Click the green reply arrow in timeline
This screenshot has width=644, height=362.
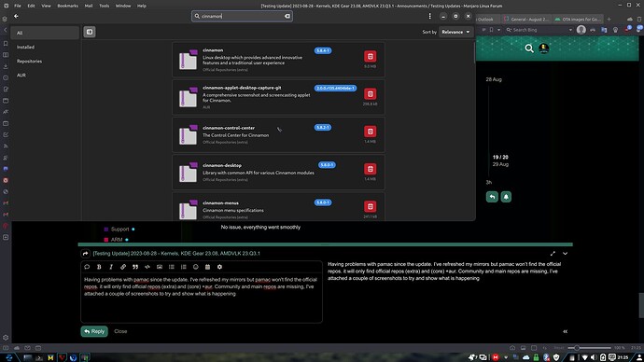(492, 197)
